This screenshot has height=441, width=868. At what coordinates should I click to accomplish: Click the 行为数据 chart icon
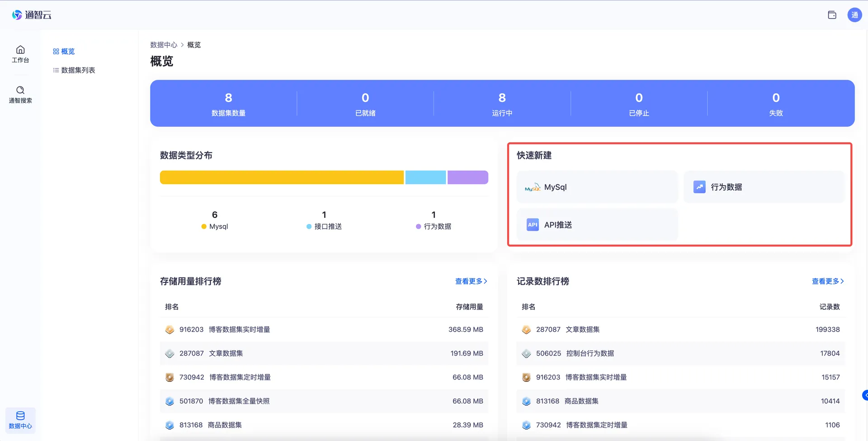[x=699, y=187]
